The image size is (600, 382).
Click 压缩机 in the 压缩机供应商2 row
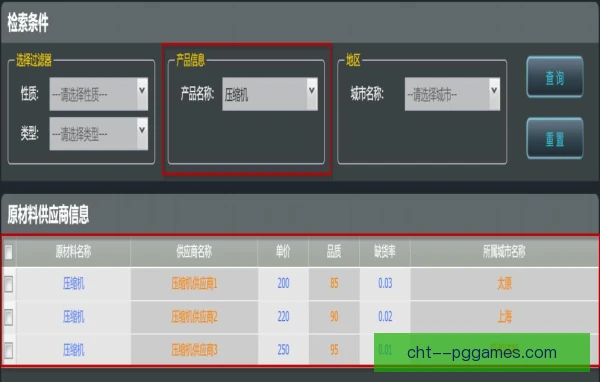tap(73, 317)
